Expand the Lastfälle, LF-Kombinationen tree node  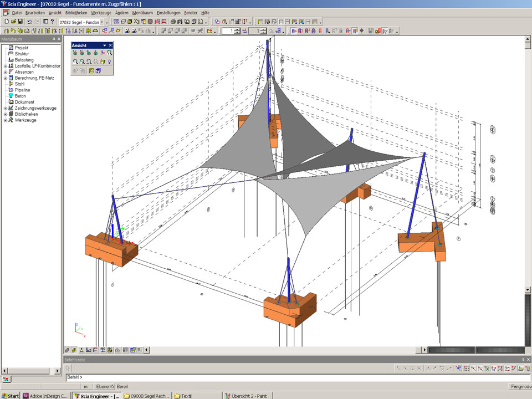(x=5, y=66)
